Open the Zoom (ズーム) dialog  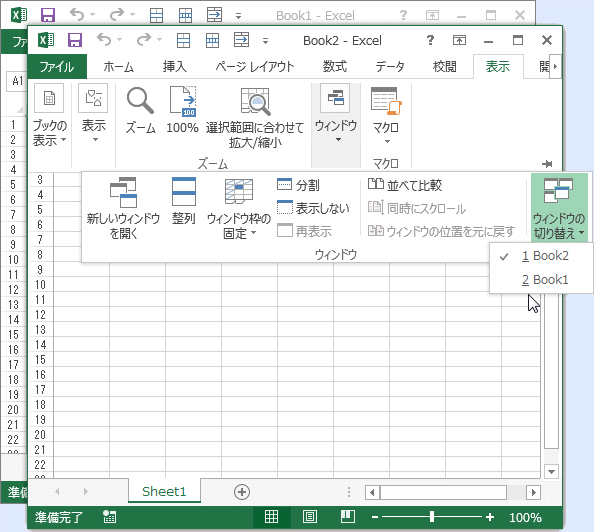(141, 110)
